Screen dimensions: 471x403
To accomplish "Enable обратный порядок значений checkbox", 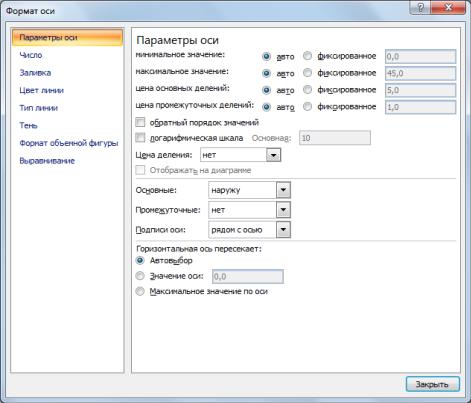I will [x=140, y=122].
